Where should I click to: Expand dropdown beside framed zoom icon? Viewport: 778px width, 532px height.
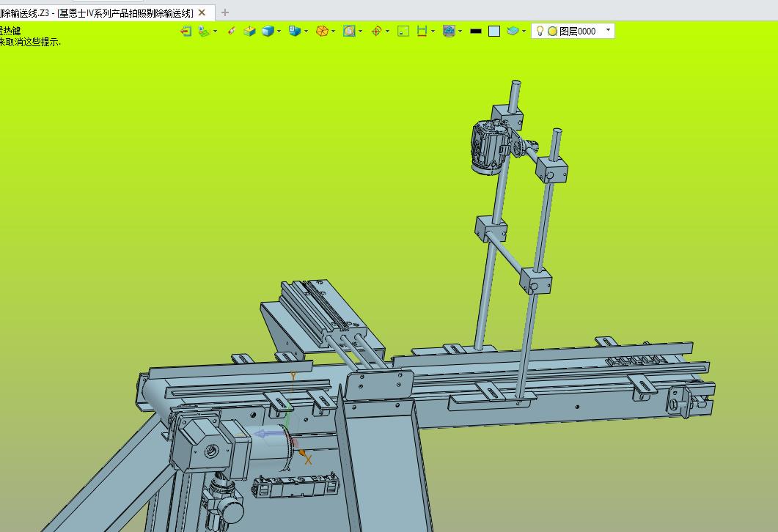(x=361, y=32)
